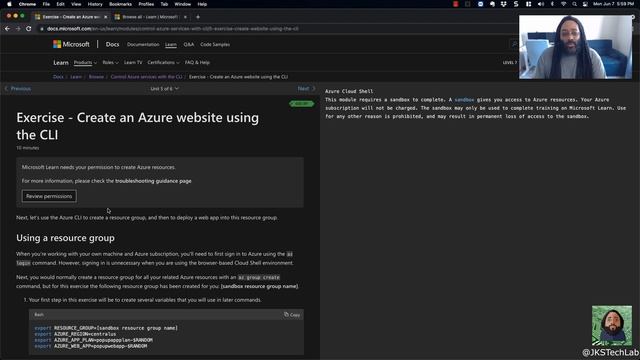Screen dimensions: 640x360
Task: Open the Bookmarks menu
Action: coord(120,4)
